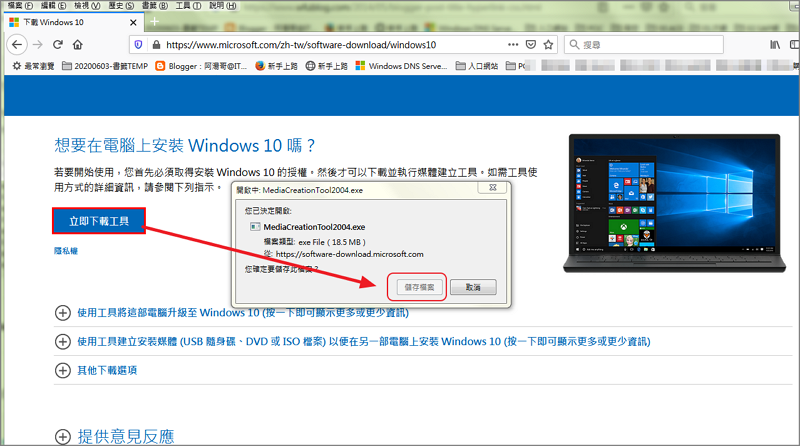
Task: Close the 下載 Windows 10 tab
Action: pyautogui.click(x=133, y=22)
